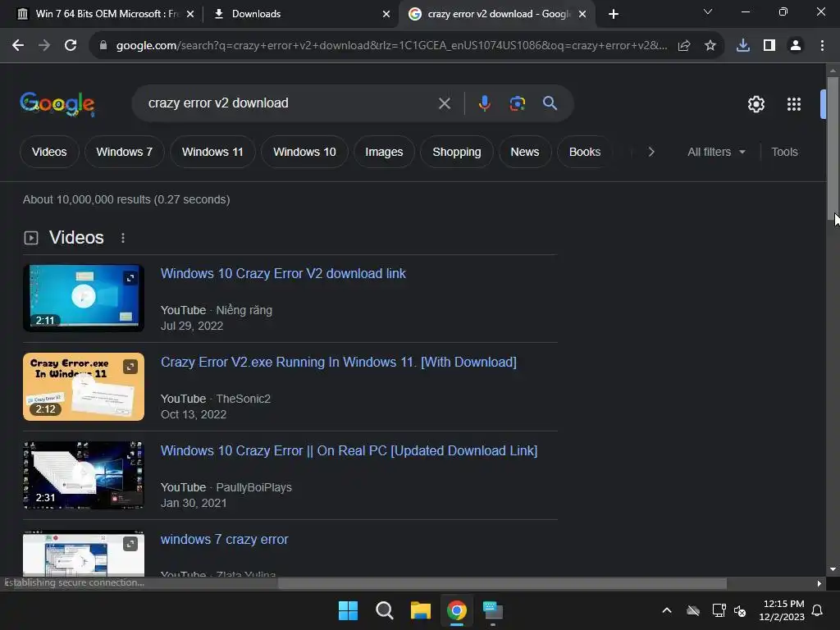This screenshot has height=630, width=840.
Task: Filter results by Videos
Action: point(49,152)
